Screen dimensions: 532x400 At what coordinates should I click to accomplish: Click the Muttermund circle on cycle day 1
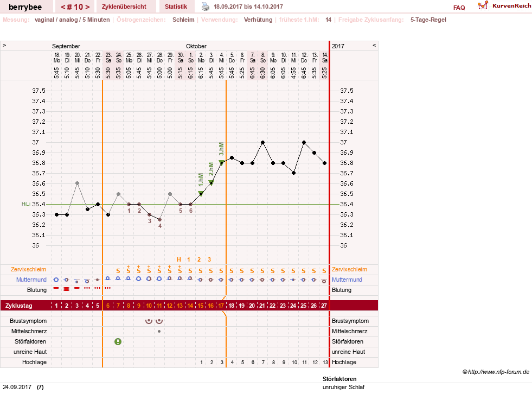click(56, 280)
